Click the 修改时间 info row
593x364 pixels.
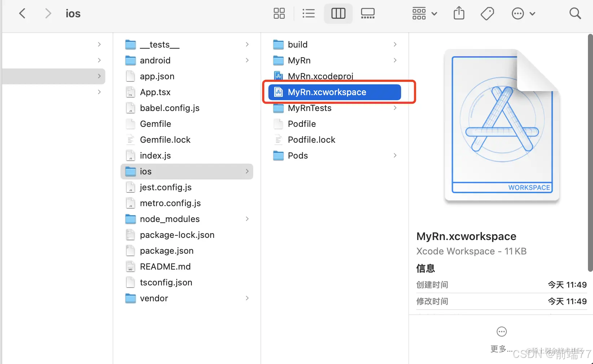pos(501,301)
